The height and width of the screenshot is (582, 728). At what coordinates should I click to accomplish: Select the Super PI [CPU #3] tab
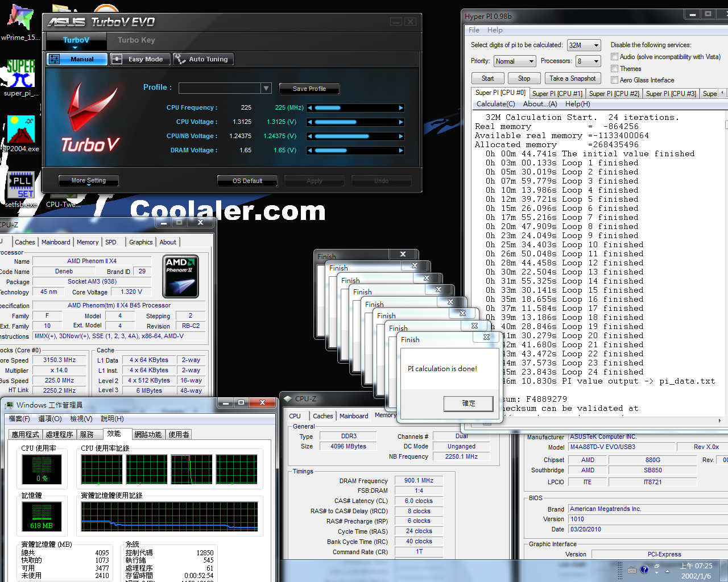671,94
